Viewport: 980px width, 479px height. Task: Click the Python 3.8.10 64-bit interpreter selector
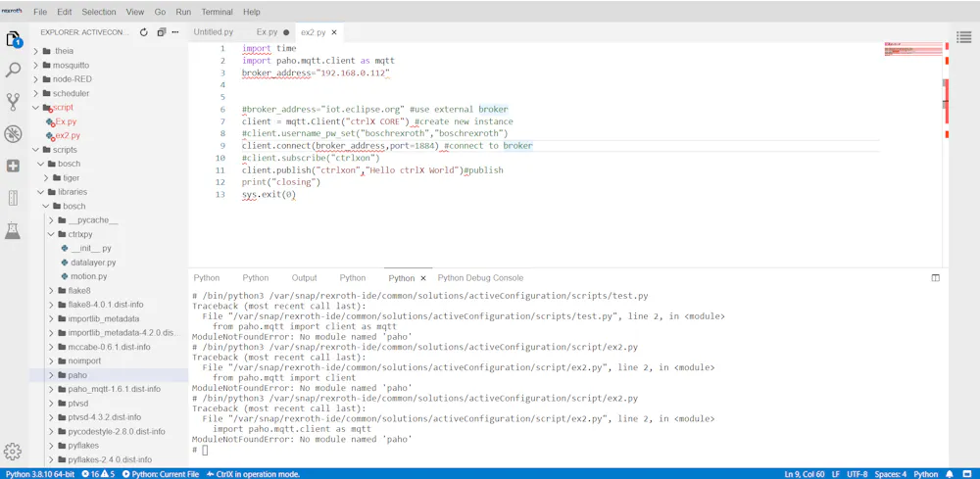[x=38, y=474]
